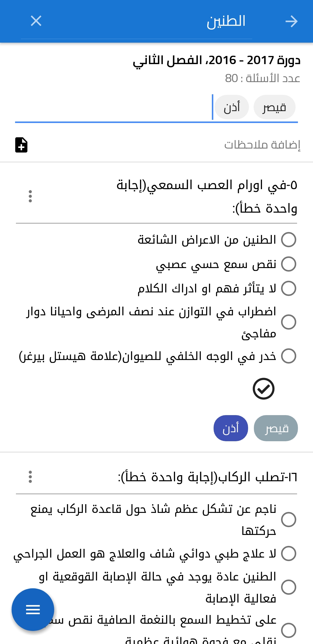Tap the forward arrow in the header
The height and width of the screenshot is (644, 313).
(291, 21)
